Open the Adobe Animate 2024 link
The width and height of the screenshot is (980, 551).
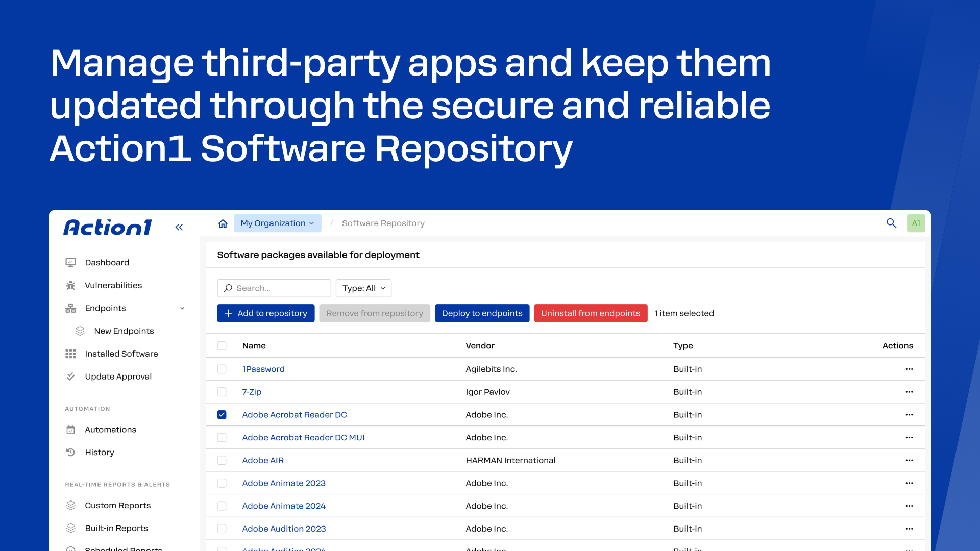[x=284, y=506]
